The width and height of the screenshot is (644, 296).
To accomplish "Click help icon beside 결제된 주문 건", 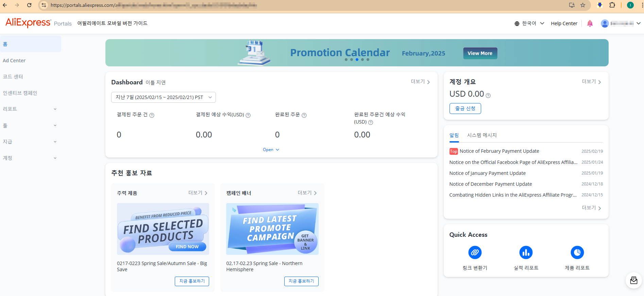I will tap(152, 115).
